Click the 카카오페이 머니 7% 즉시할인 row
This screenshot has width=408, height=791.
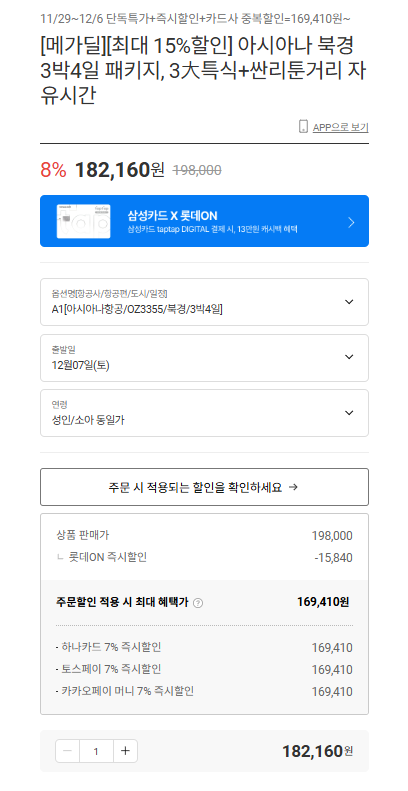204,692
